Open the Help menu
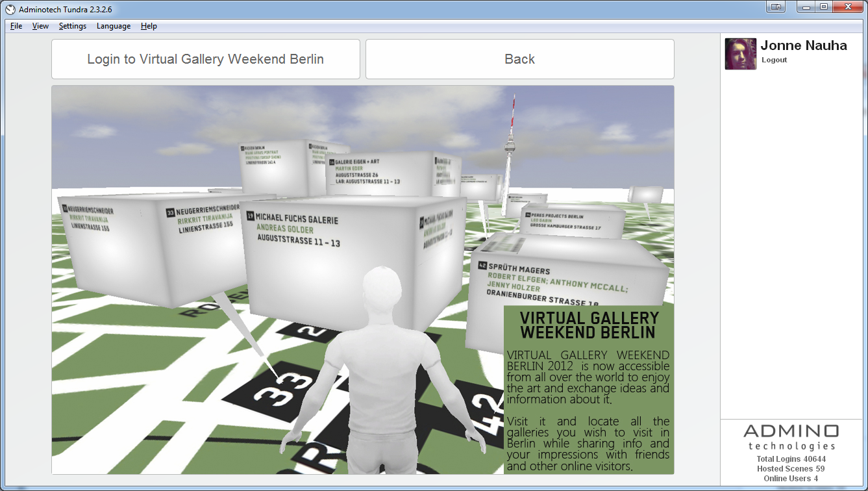The image size is (868, 491). (x=149, y=26)
